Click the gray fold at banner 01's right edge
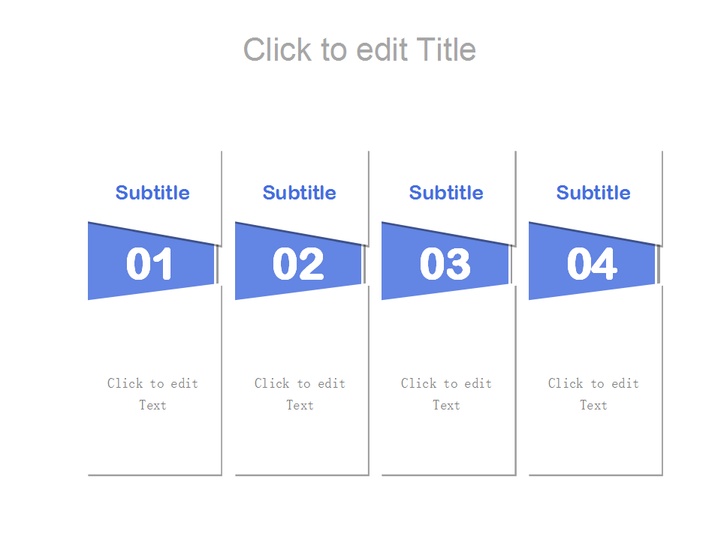Image resolution: width=721 pixels, height=540 pixels. pyautogui.click(x=217, y=265)
